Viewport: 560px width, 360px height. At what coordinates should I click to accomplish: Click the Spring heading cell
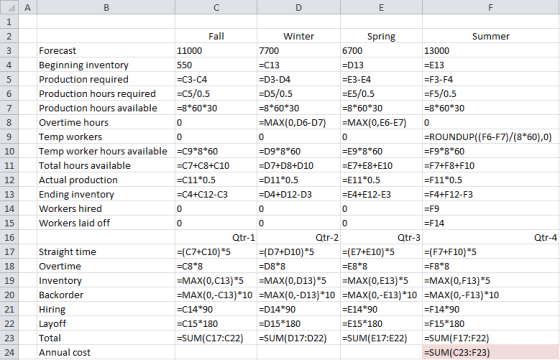tap(381, 36)
